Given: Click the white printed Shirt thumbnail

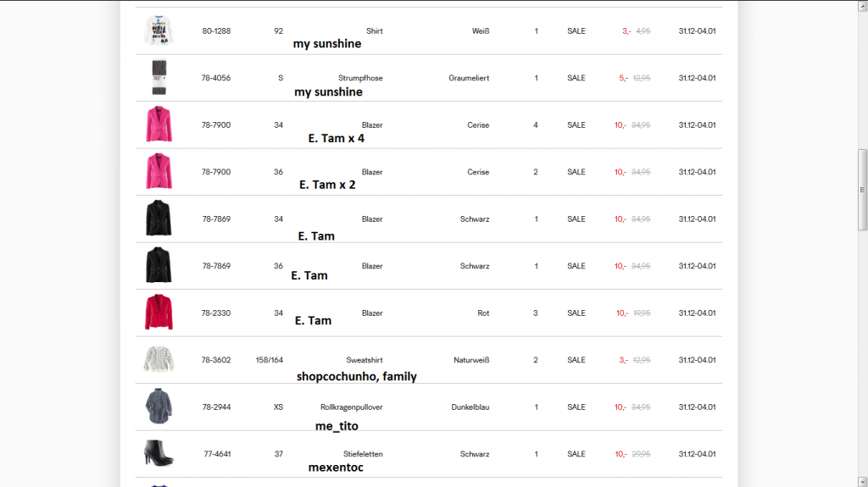Looking at the screenshot, I should (159, 31).
